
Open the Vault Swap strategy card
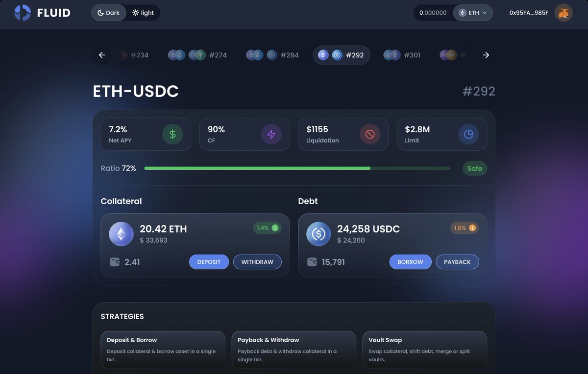tap(425, 350)
